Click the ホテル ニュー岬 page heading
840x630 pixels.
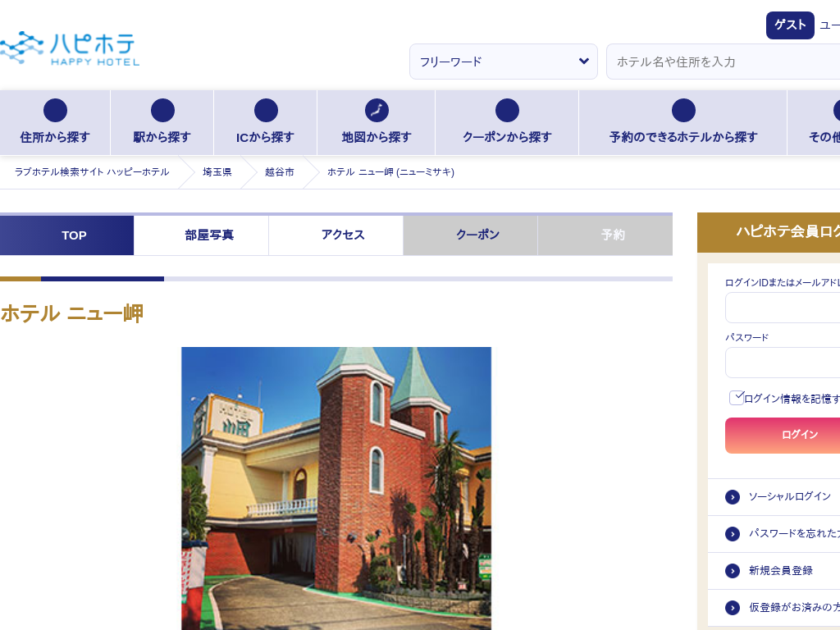click(x=72, y=313)
